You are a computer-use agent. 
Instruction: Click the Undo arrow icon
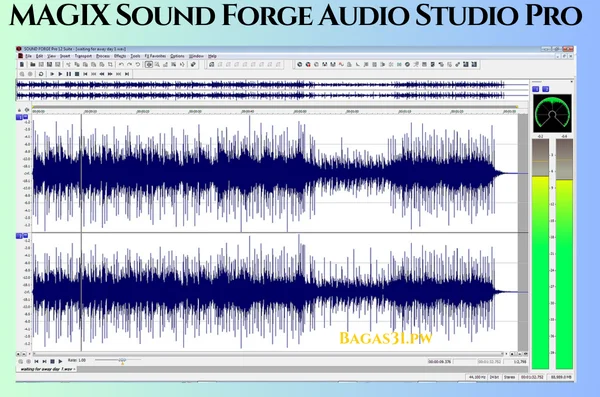click(121, 65)
